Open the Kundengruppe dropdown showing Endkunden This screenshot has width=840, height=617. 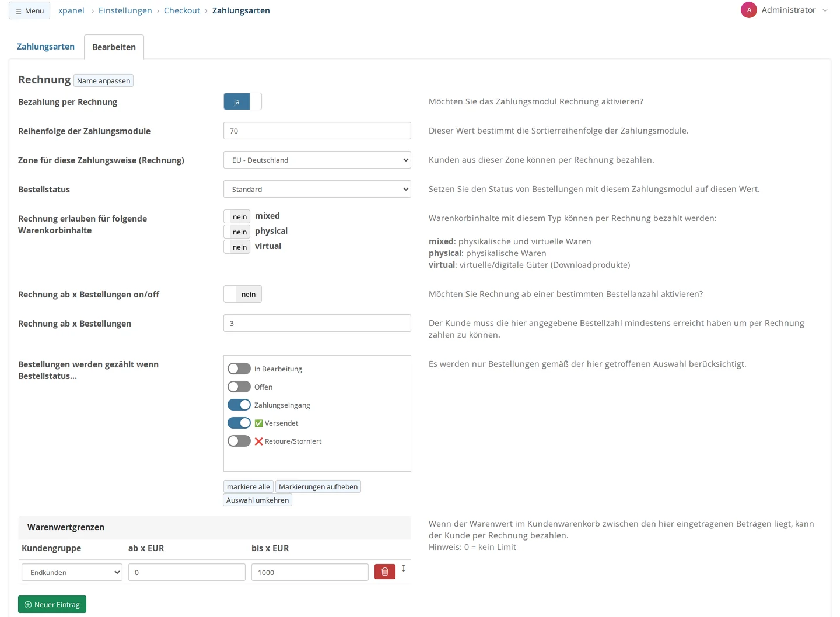tap(72, 572)
